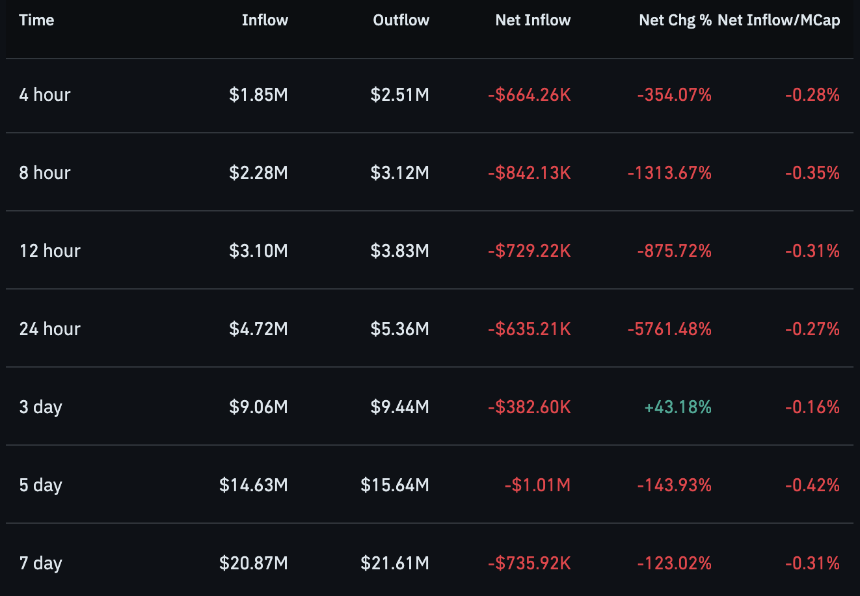
Task: Click the -1313.67% net change value
Action: (x=670, y=173)
